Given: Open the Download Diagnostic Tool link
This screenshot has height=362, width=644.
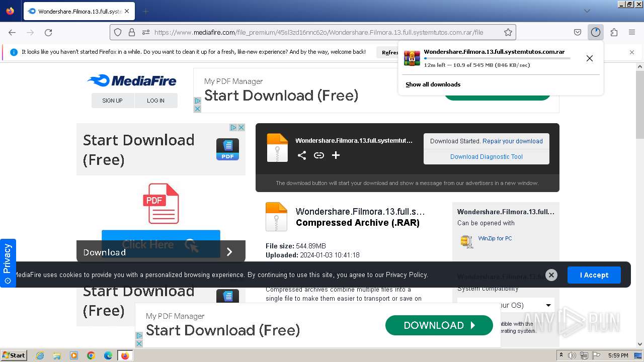Looking at the screenshot, I should coord(487,157).
